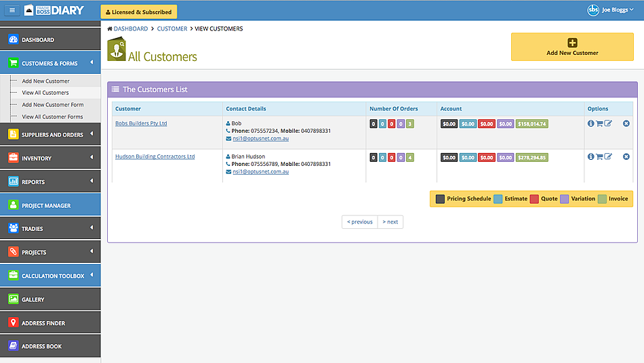This screenshot has width=644, height=363.
Task: Click edit icon for Hudson Building Contractors
Action: [x=608, y=156]
